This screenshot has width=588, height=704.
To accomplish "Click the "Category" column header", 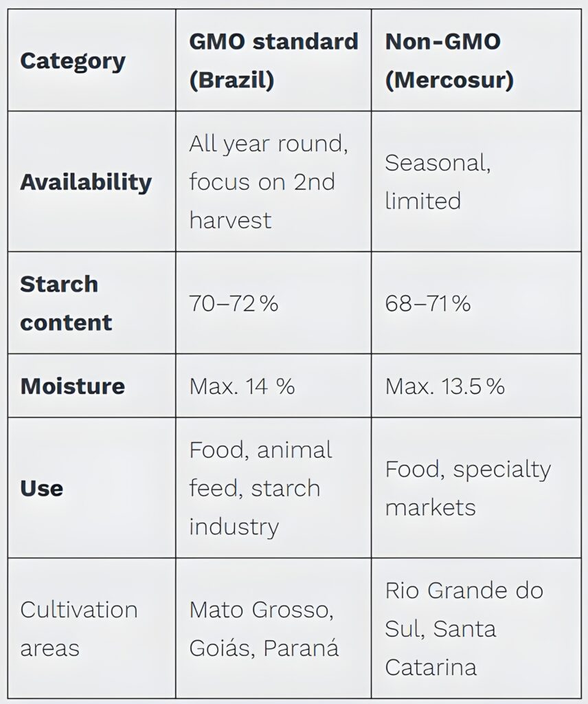I will (x=73, y=61).
